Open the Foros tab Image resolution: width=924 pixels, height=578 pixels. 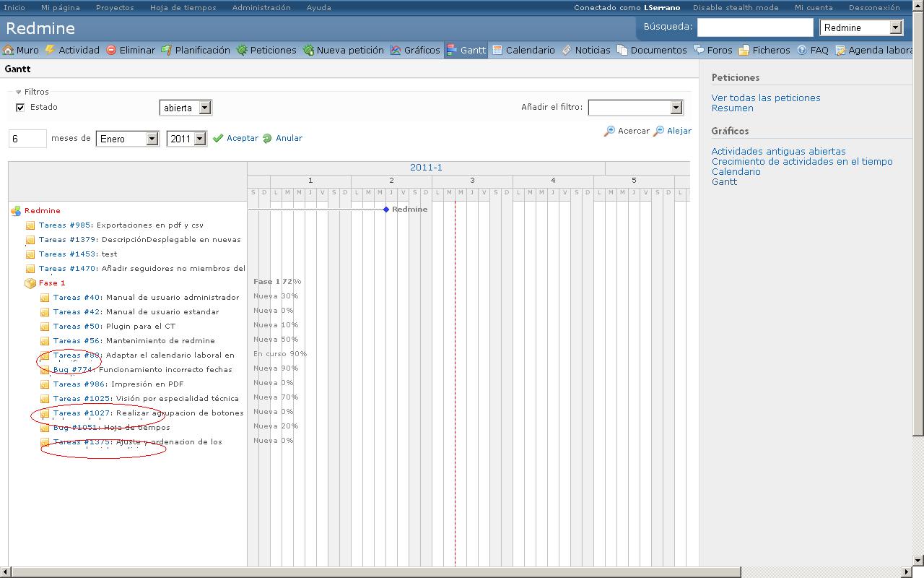[x=712, y=50]
